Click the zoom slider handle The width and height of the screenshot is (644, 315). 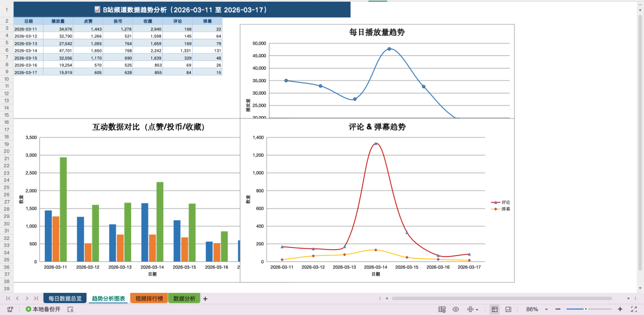[x=586, y=309]
